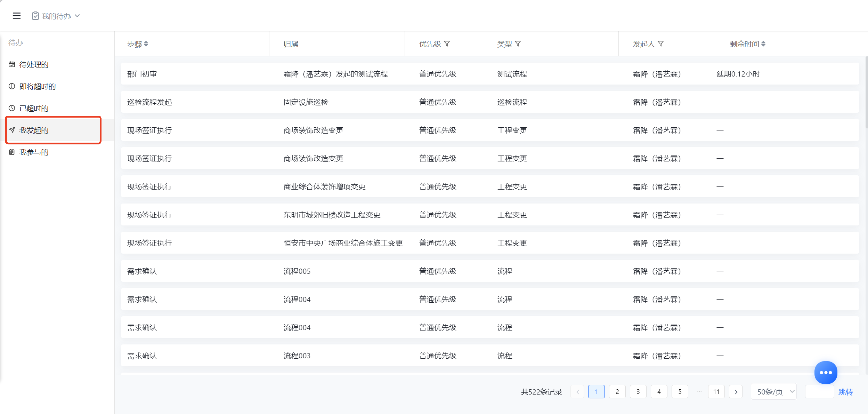Image resolution: width=868 pixels, height=414 pixels.
Task: Select page 1 in pagination
Action: coord(597,392)
